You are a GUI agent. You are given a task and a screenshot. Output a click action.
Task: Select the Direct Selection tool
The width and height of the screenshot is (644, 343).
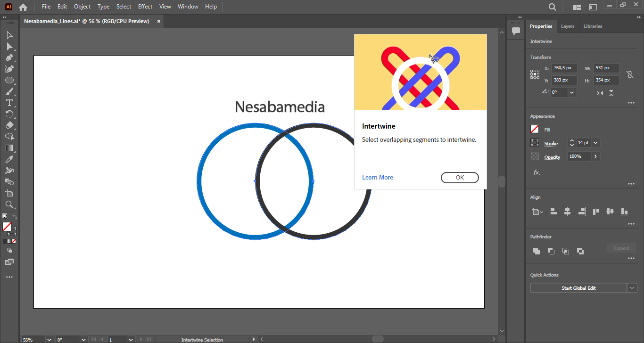[x=9, y=47]
